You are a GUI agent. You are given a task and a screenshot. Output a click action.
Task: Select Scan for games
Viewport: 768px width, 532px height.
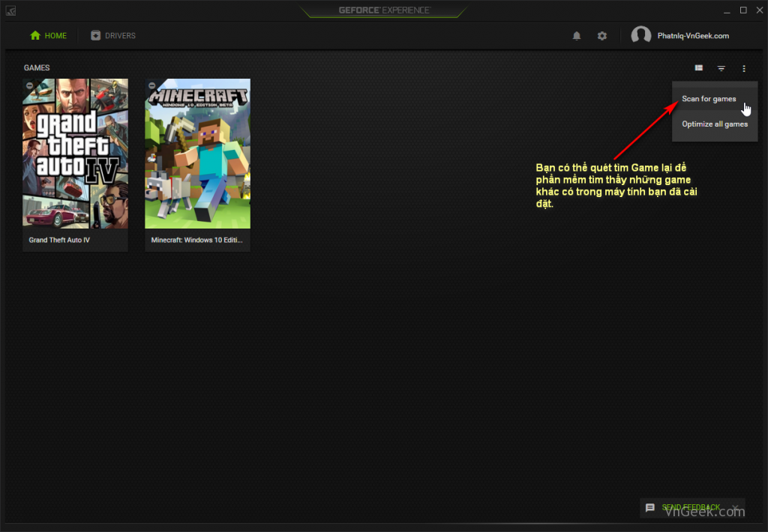[x=715, y=99]
